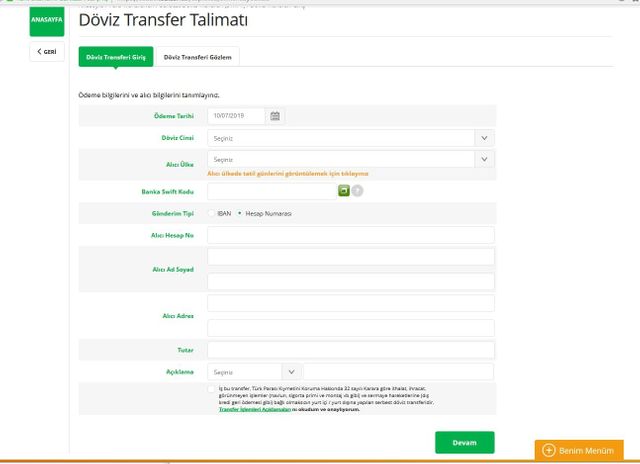
Task: Click the gray help icon beside Swift code
Action: pyautogui.click(x=357, y=191)
